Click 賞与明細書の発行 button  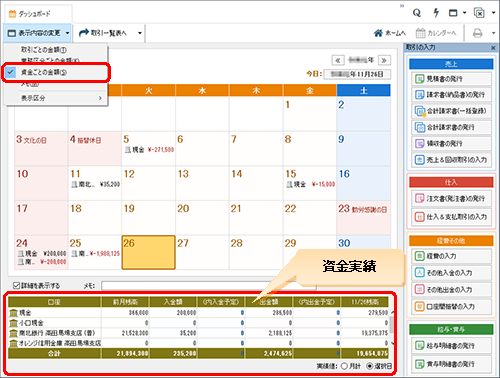pos(451,364)
